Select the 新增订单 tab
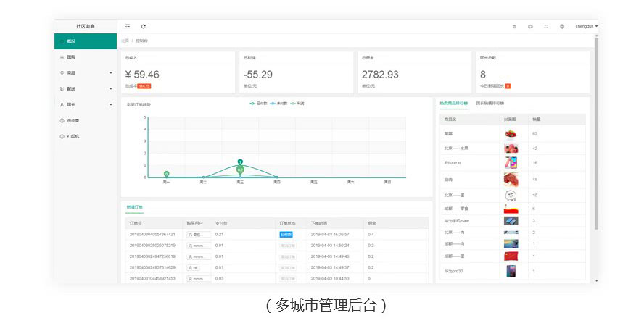Viewport: 644px width, 326px height. [x=135, y=207]
